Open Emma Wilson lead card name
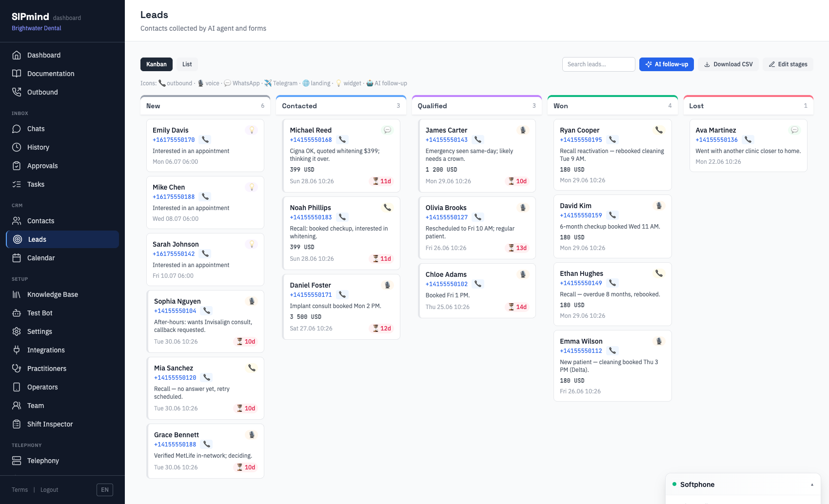The width and height of the screenshot is (829, 504). point(581,341)
